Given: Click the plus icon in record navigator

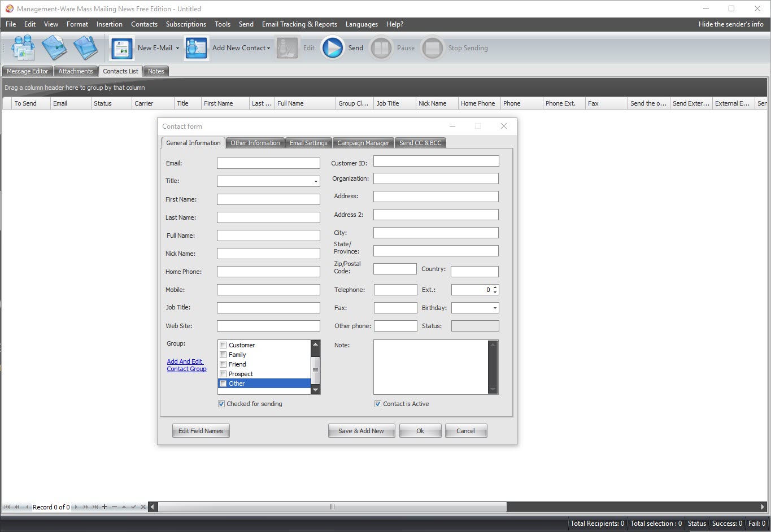Looking at the screenshot, I should [x=104, y=507].
